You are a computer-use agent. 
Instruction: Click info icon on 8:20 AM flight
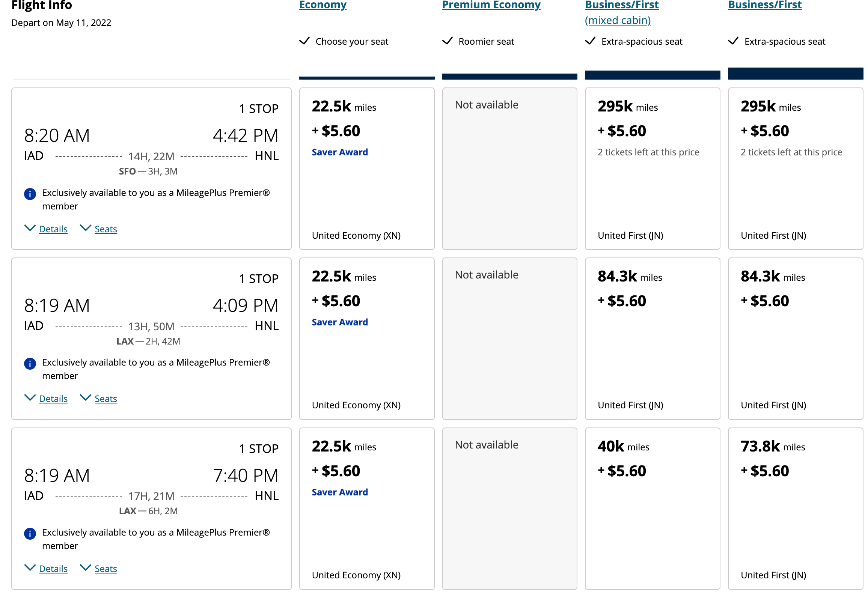30,194
